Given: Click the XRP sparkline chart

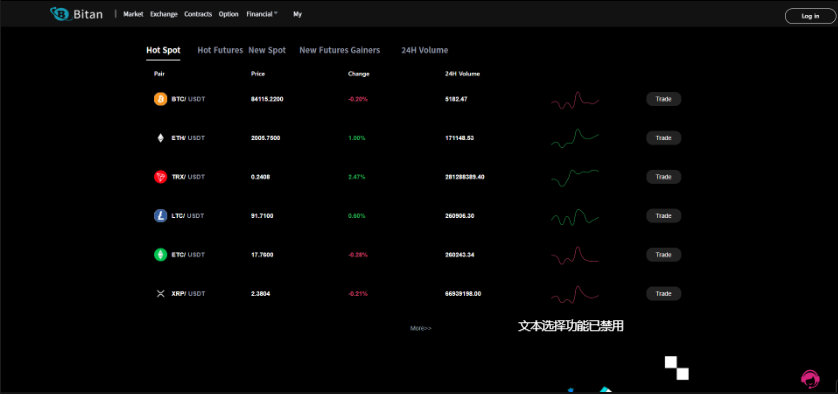Looking at the screenshot, I should tap(575, 295).
